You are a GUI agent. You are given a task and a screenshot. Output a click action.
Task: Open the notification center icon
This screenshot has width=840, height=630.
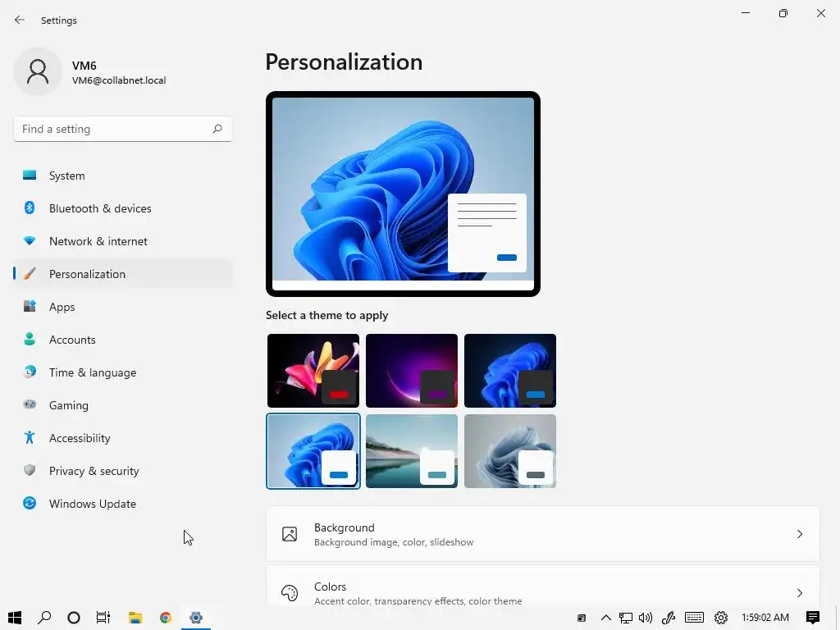[813, 618]
